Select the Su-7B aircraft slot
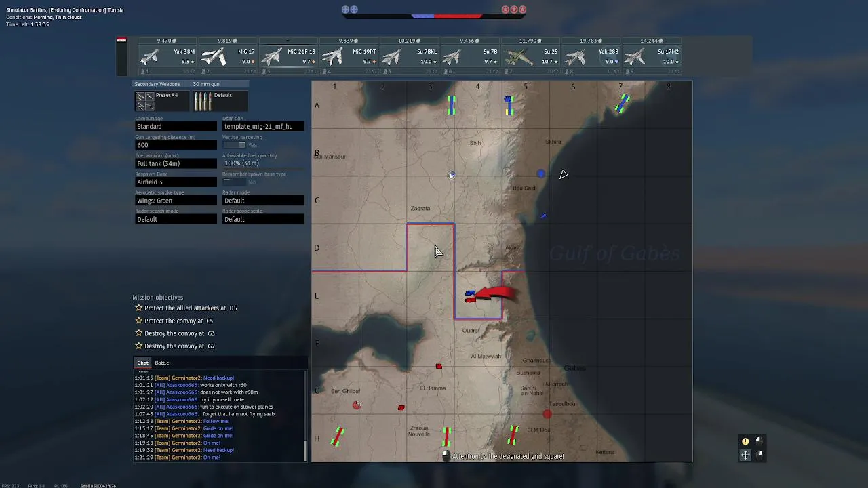The image size is (868, 488). point(469,56)
